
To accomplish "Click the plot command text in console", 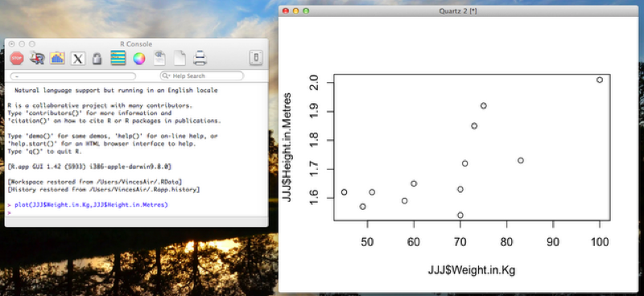I will pyautogui.click(x=91, y=204).
